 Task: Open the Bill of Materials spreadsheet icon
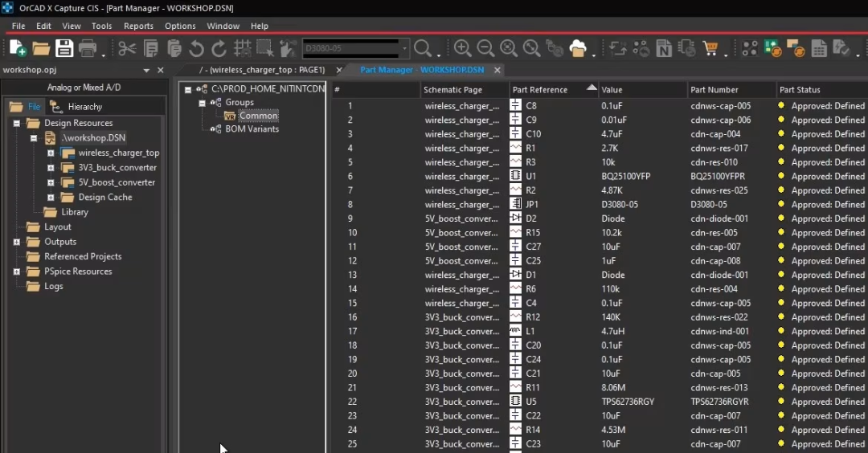pyautogui.click(x=819, y=49)
